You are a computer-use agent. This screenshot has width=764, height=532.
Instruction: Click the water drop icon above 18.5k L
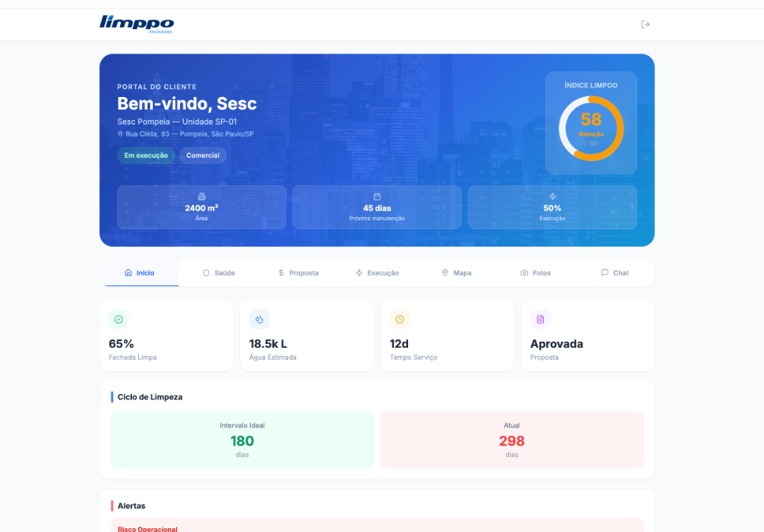[x=259, y=319]
